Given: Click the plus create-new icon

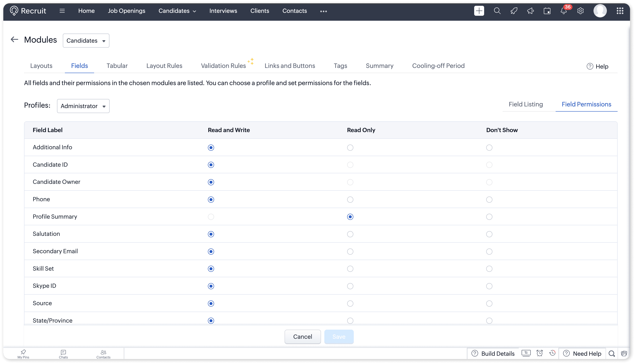Looking at the screenshot, I should [x=479, y=11].
